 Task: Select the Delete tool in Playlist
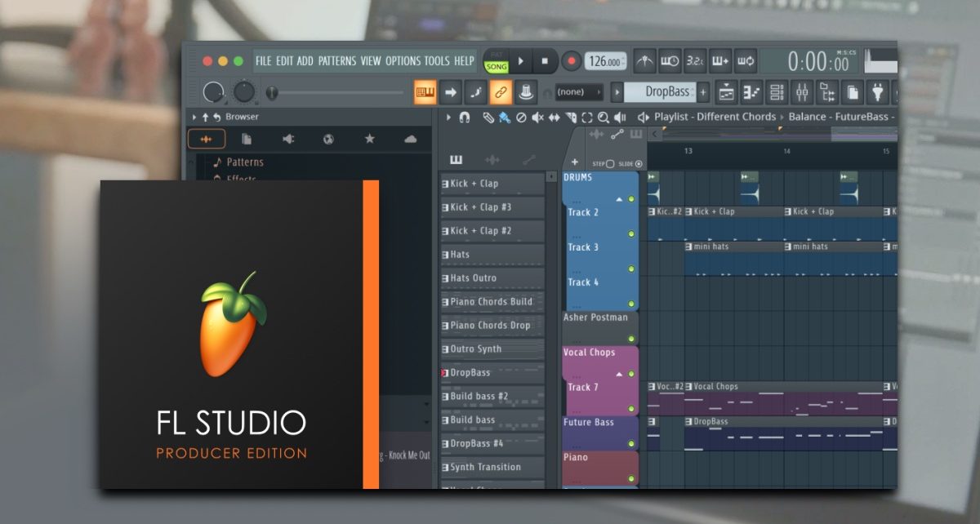click(521, 118)
